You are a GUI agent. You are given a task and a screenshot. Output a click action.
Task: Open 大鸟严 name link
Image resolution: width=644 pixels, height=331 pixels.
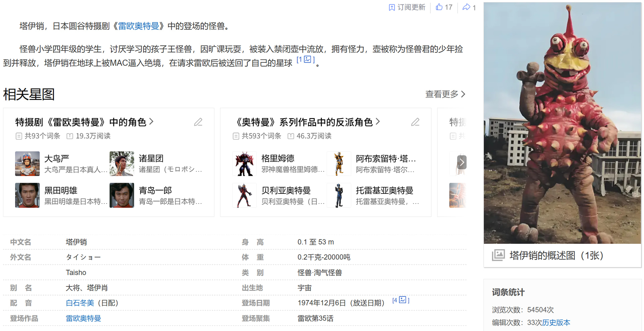pyautogui.click(x=57, y=159)
